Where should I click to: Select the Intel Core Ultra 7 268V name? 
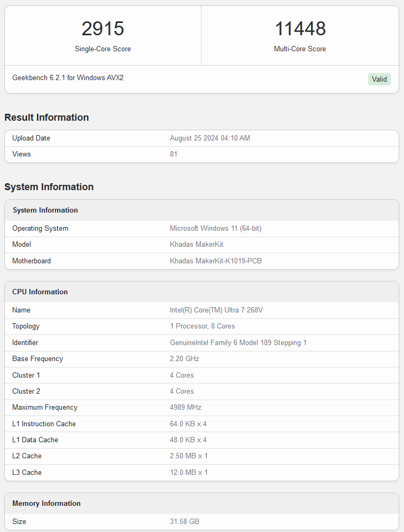click(x=215, y=310)
